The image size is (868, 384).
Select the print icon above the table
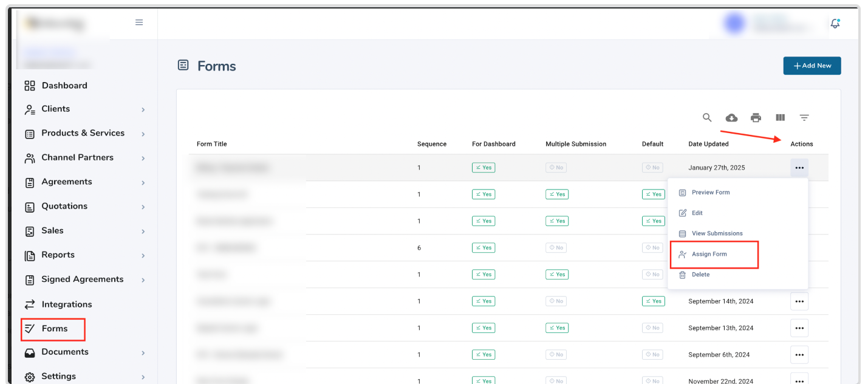(x=756, y=117)
